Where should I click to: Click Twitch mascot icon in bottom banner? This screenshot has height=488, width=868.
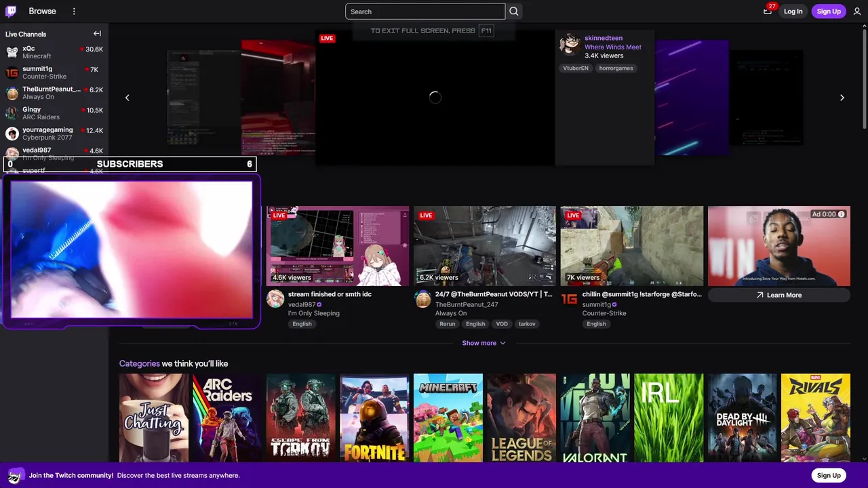coord(16,475)
